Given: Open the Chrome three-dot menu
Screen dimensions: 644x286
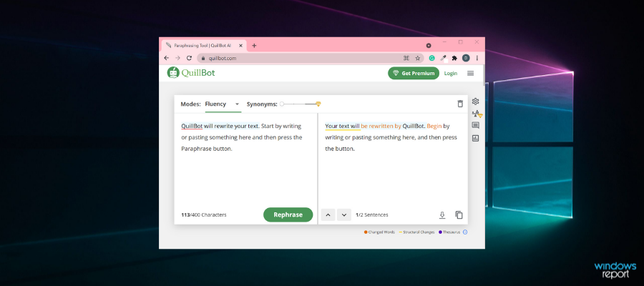Looking at the screenshot, I should [x=477, y=58].
